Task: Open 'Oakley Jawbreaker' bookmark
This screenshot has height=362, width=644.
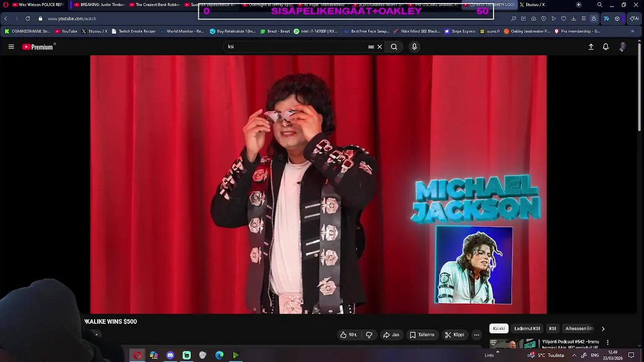Action: (x=527, y=31)
